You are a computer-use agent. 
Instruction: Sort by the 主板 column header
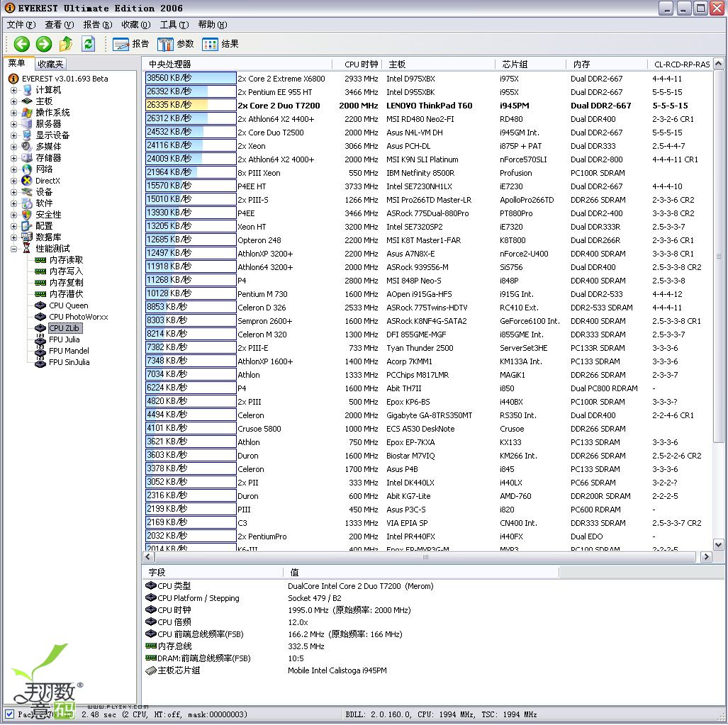tap(438, 64)
